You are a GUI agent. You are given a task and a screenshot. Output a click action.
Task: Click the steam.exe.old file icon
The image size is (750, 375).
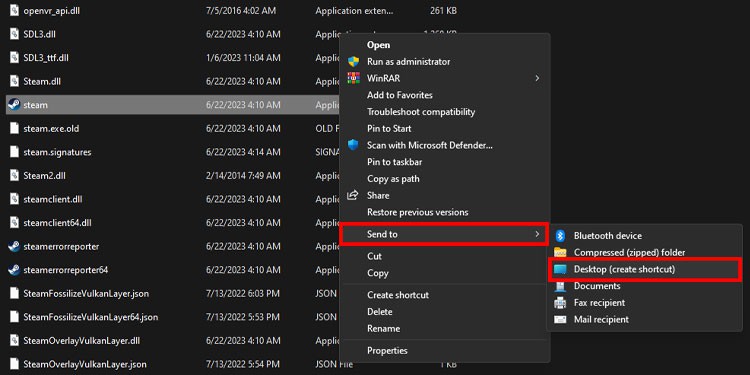tap(14, 129)
